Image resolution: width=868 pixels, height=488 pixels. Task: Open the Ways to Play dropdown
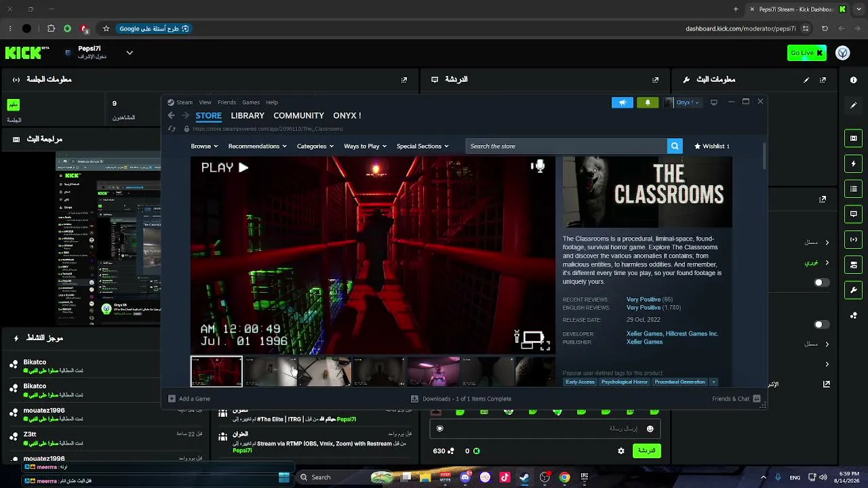click(x=365, y=146)
